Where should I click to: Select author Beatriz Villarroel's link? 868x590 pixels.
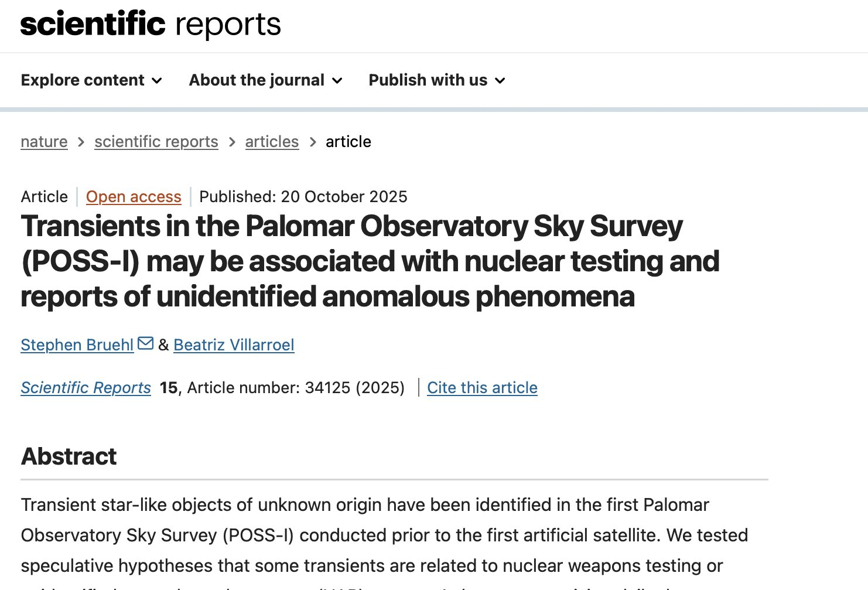(x=234, y=345)
